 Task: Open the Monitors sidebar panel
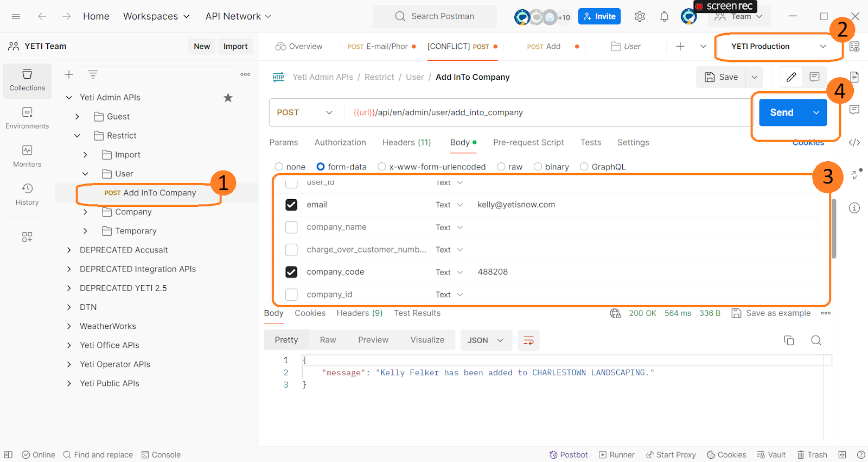[x=27, y=156]
